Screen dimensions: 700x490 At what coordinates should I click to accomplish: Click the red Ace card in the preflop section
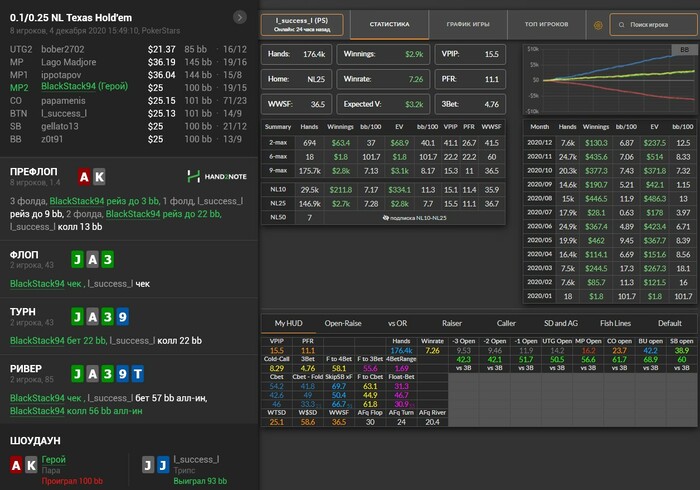84,177
